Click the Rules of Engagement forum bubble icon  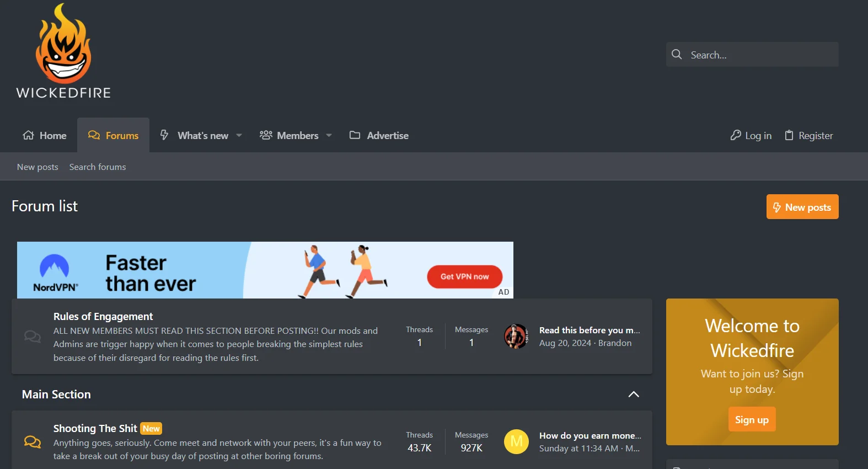(x=33, y=336)
